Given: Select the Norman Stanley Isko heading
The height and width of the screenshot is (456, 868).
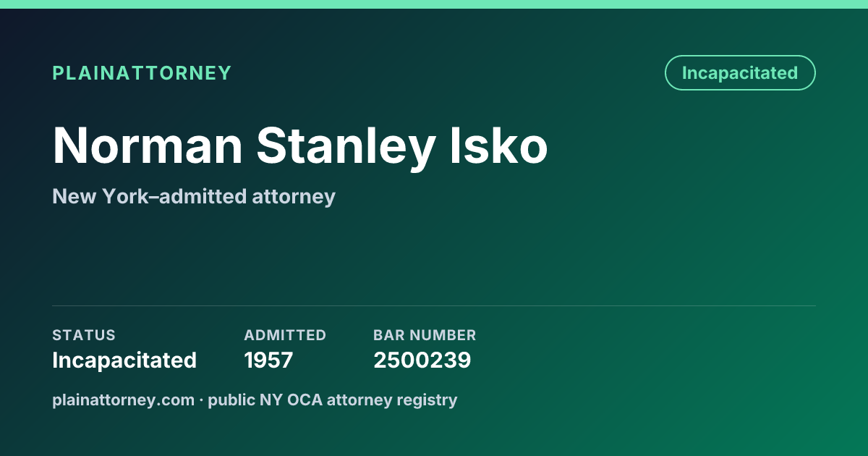Looking at the screenshot, I should tap(300, 146).
